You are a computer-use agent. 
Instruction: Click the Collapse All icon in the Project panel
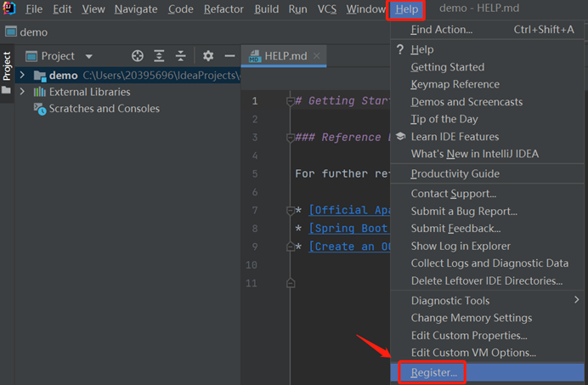click(181, 56)
